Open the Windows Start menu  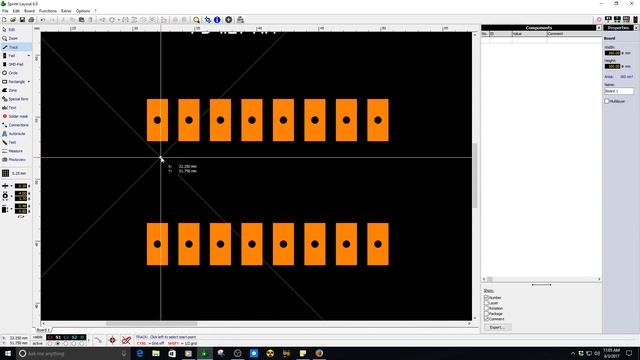click(8, 353)
